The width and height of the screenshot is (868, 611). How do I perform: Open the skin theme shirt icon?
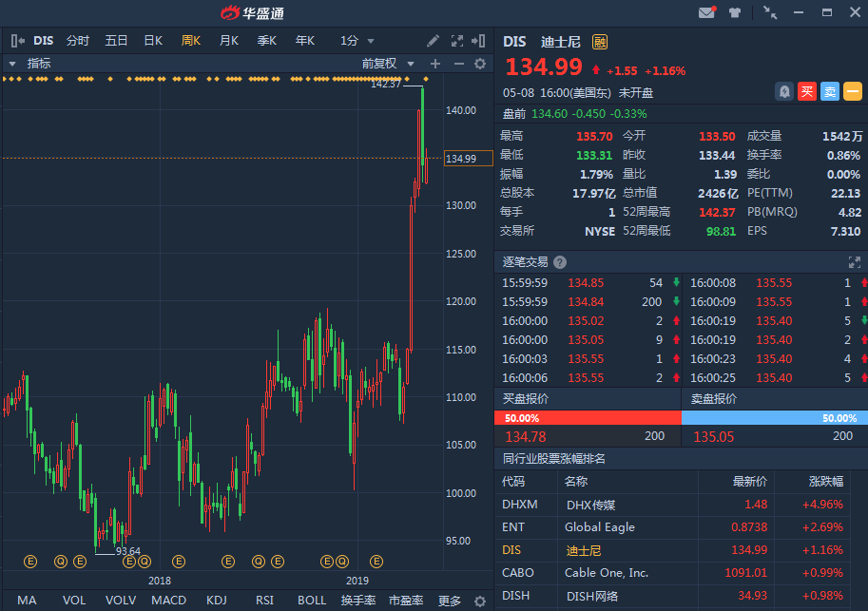click(x=735, y=12)
